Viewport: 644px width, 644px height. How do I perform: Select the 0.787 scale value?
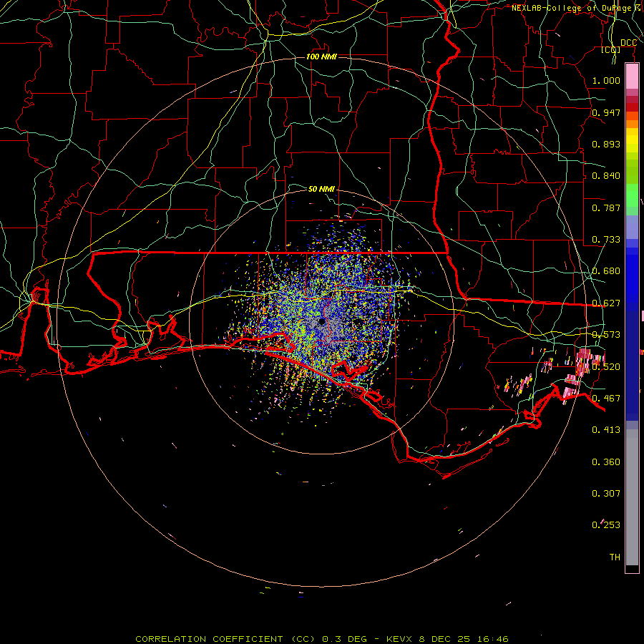click(606, 208)
